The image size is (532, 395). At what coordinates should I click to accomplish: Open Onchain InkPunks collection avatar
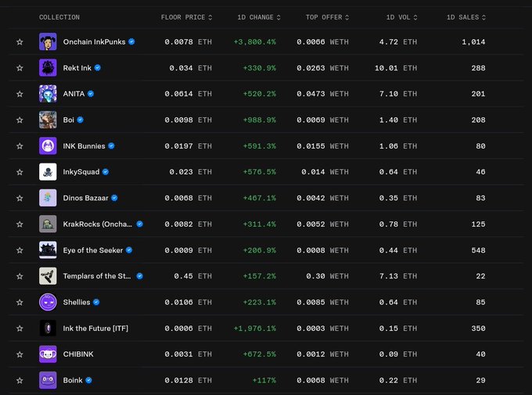pyautogui.click(x=48, y=41)
